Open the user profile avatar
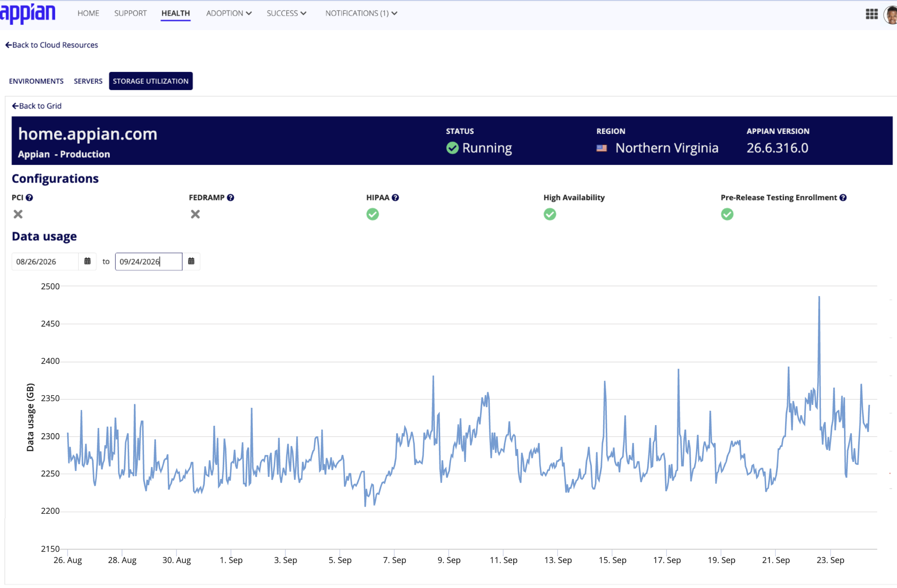Image resolution: width=897 pixels, height=588 pixels. point(891,16)
